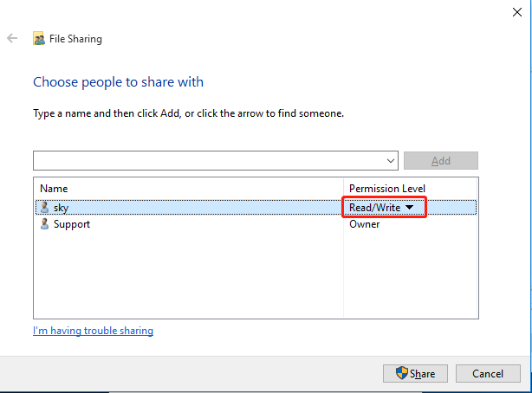Close the File Sharing dialog

516,12
